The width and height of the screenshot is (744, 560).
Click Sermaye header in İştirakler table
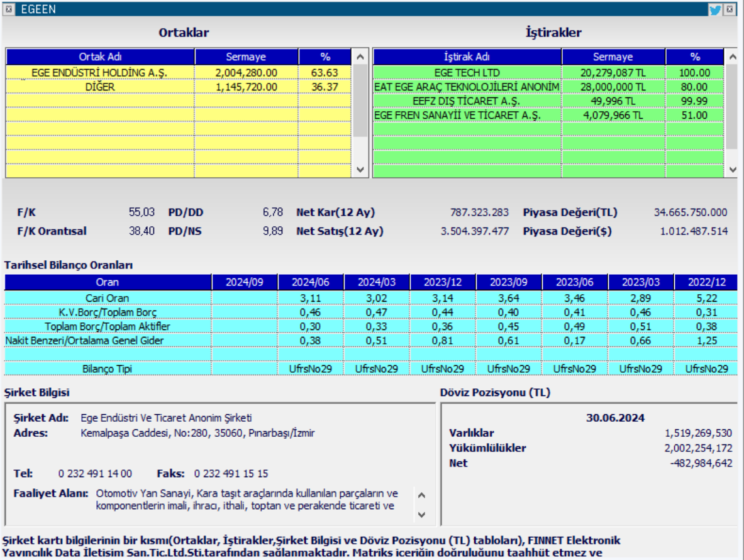613,57
